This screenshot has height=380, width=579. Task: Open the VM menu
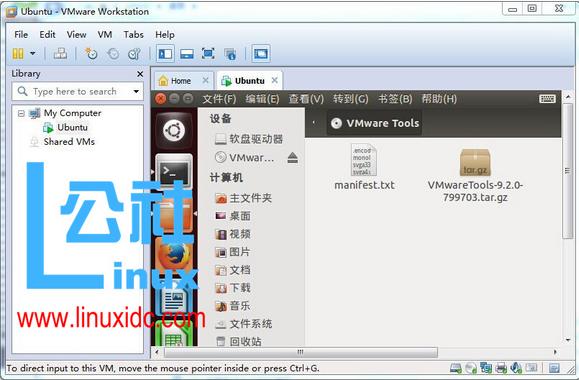click(x=105, y=35)
